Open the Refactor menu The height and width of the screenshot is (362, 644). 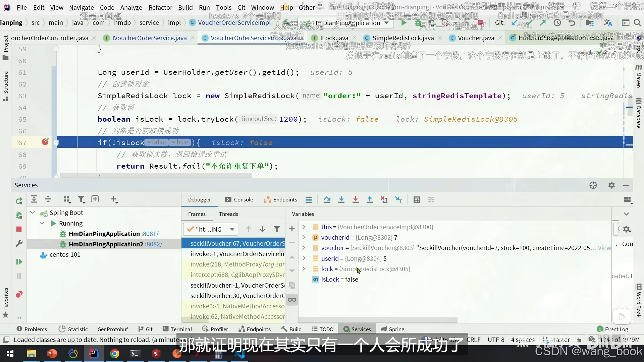pos(160,7)
